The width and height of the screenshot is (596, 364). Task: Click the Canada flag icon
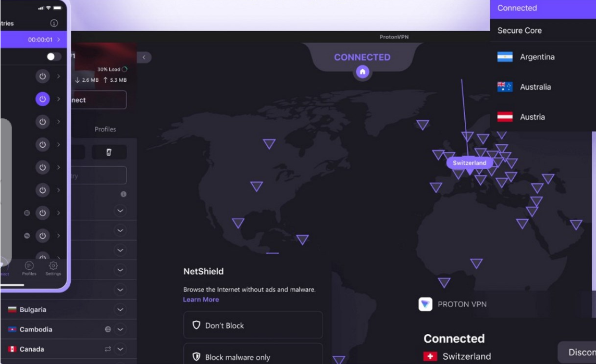coord(12,349)
